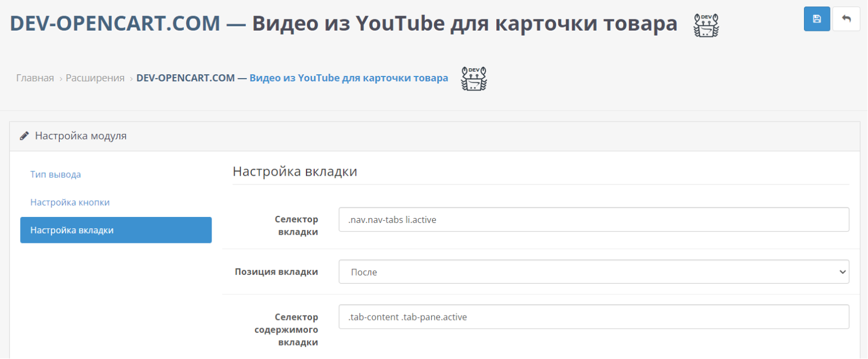Click the Селектор содержимого вкладки label
The height and width of the screenshot is (359, 868).
[x=286, y=330]
